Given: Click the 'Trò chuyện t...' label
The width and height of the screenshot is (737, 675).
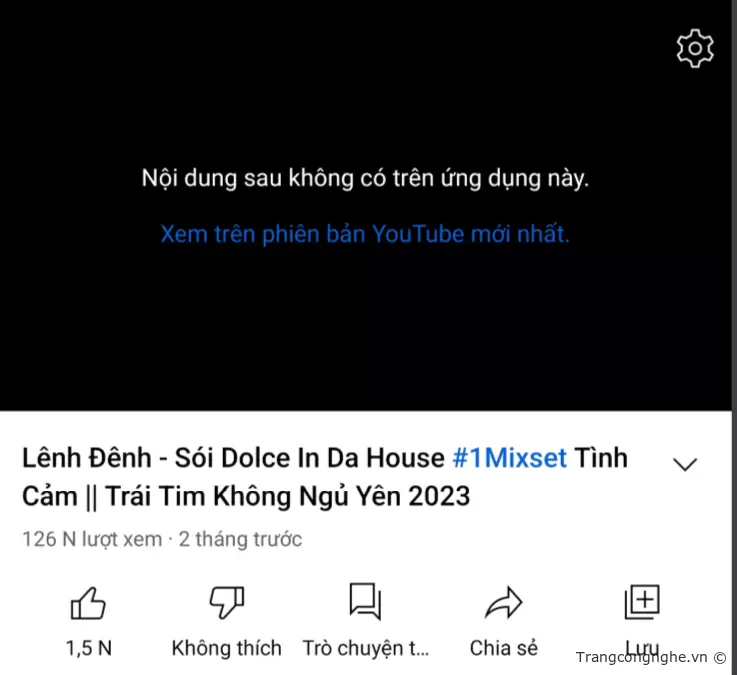Looking at the screenshot, I should click(366, 649).
